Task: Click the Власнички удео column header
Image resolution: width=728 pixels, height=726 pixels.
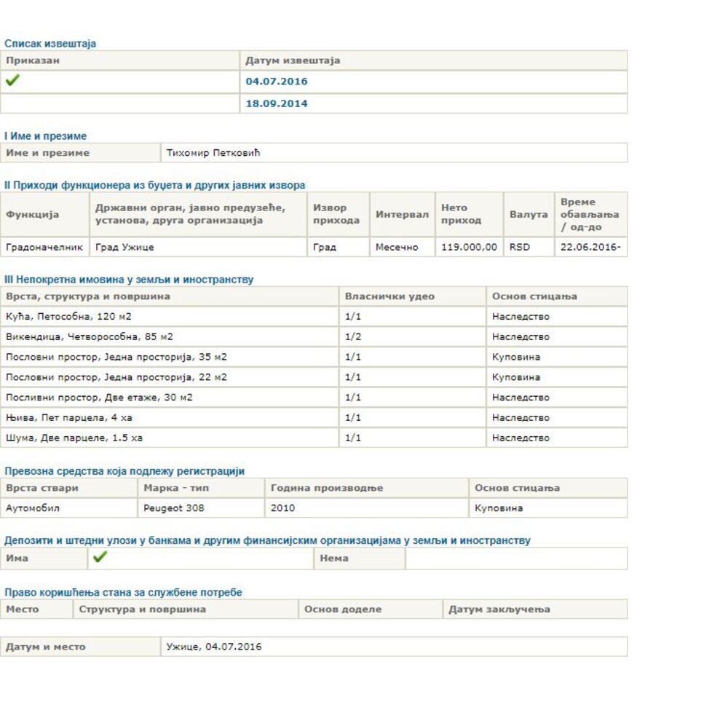Action: click(389, 296)
